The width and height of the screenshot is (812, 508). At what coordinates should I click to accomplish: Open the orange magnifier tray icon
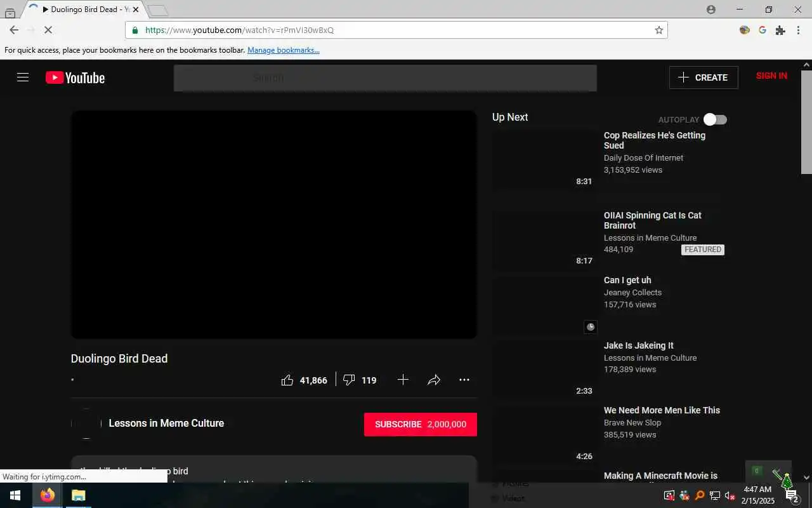pos(700,496)
